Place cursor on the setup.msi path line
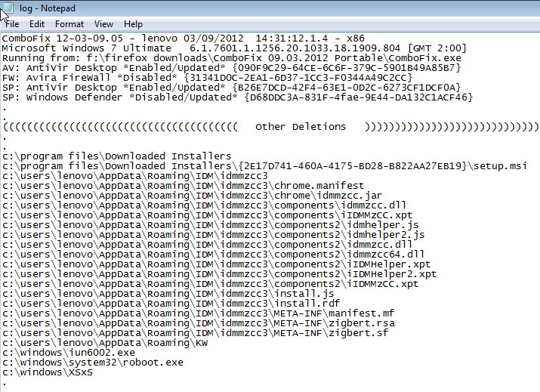540x392 pixels. point(264,166)
